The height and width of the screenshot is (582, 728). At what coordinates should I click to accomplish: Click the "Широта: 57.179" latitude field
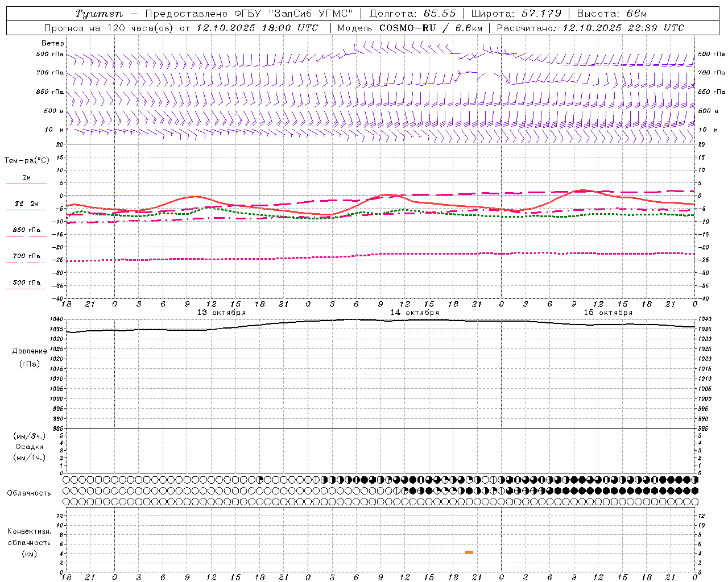pyautogui.click(x=516, y=14)
